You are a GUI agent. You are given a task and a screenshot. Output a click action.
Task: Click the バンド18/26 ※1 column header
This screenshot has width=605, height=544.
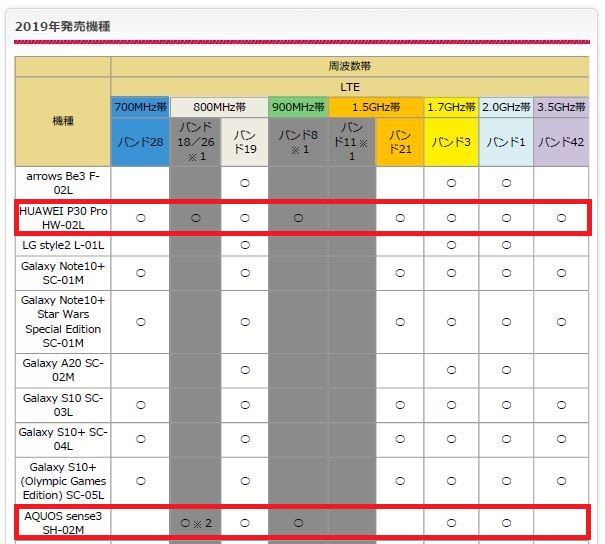click(x=196, y=142)
